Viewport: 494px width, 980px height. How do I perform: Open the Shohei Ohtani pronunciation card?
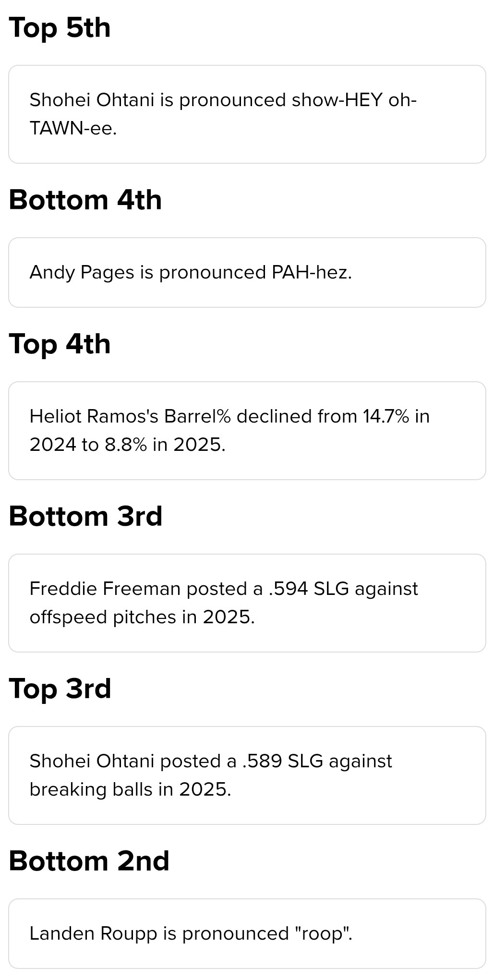coord(247,114)
